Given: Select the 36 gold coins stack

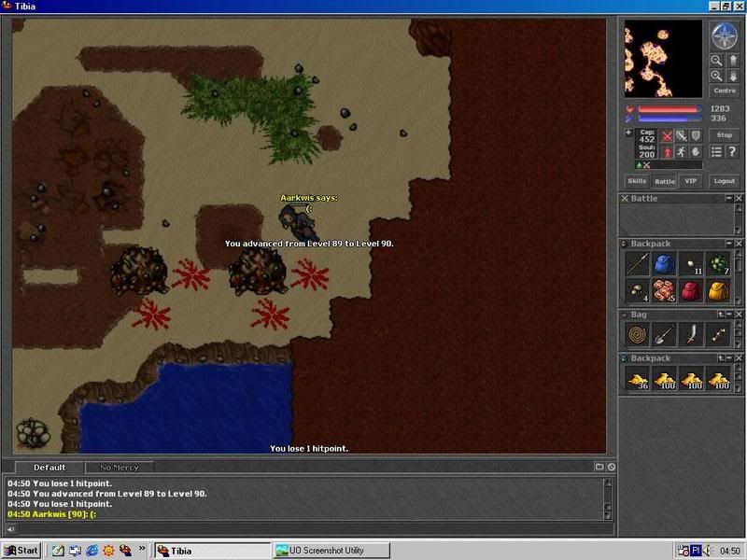Looking at the screenshot, I should coord(637,379).
